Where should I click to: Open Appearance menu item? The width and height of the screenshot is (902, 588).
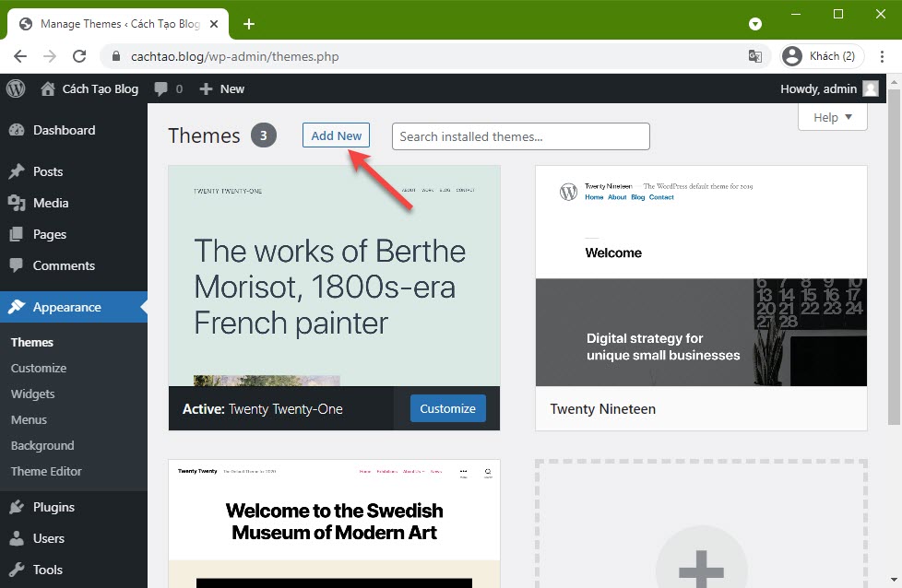[74, 307]
